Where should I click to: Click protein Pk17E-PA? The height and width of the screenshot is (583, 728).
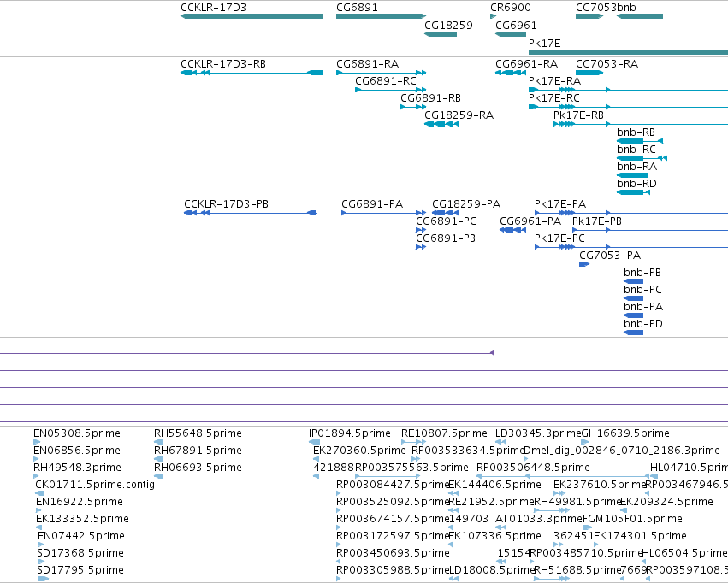point(631,213)
